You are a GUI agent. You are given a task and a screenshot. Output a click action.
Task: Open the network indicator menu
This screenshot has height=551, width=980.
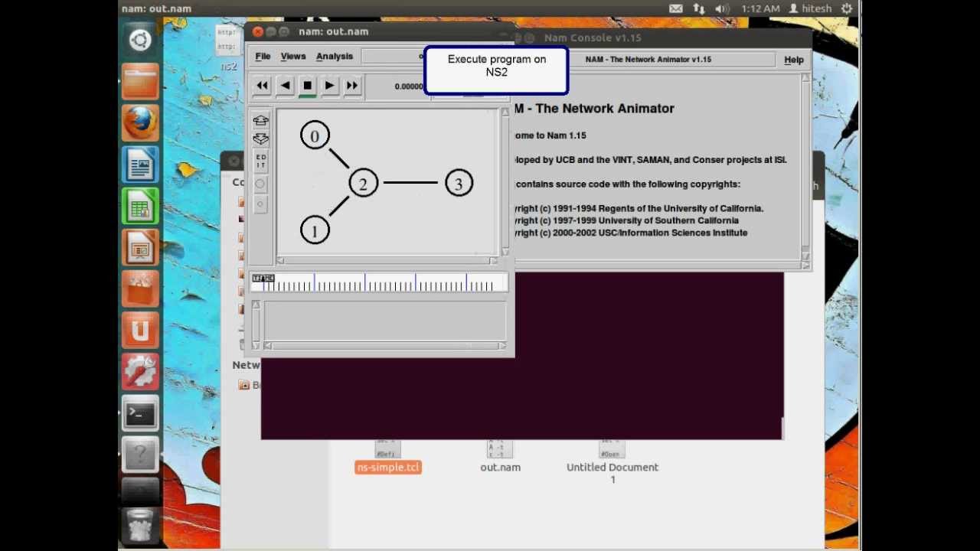click(x=698, y=8)
